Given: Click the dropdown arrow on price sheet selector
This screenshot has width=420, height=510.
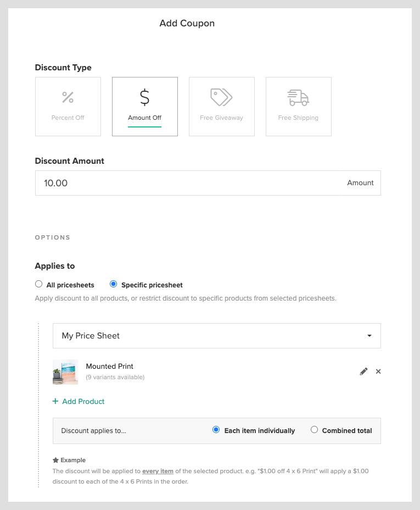Looking at the screenshot, I should [x=369, y=336].
